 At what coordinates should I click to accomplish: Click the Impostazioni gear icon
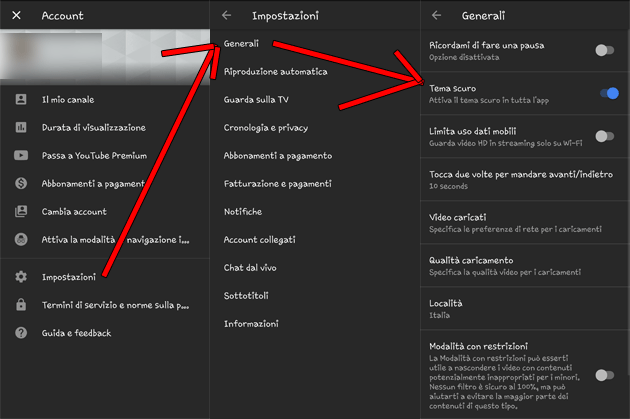click(x=20, y=277)
